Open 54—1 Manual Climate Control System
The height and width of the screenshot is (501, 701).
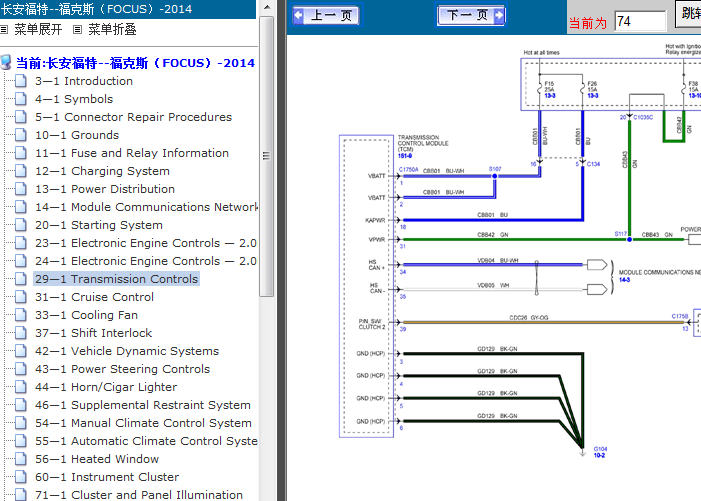[144, 423]
